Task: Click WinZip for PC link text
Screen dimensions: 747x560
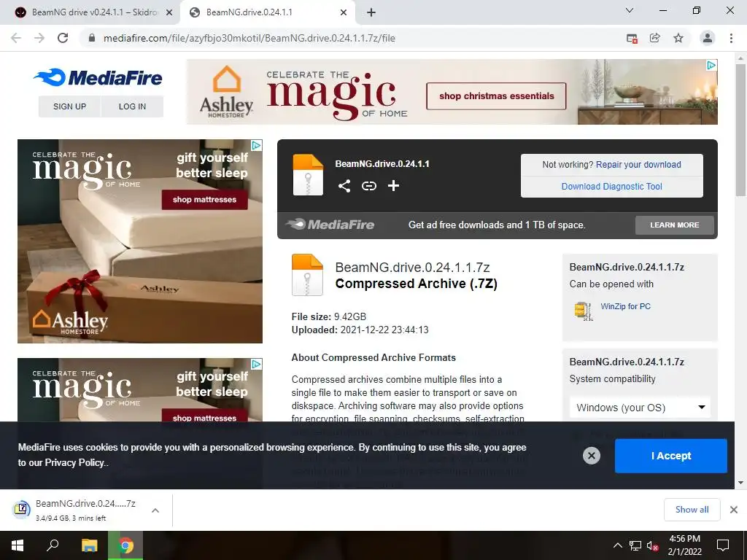Action: pos(625,306)
